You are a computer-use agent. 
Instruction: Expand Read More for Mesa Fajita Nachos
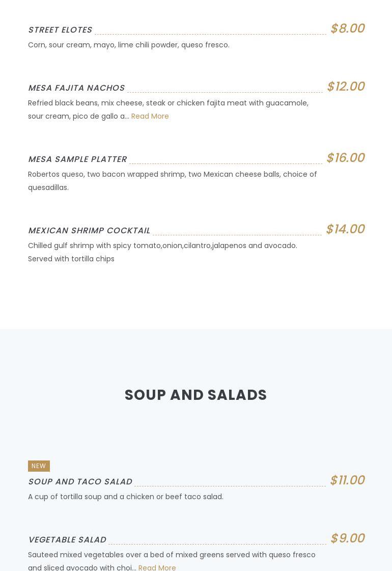150,116
